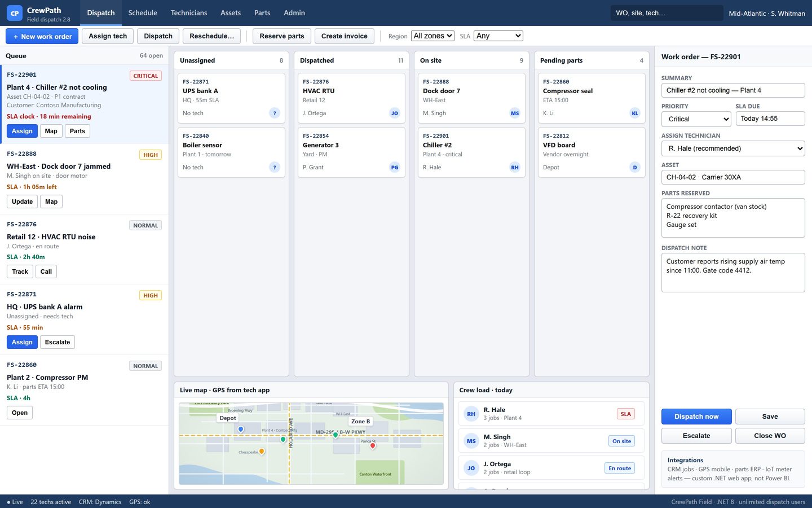Click the unassigned avatar on Boiler sensor card
812x508 pixels.
(275, 167)
